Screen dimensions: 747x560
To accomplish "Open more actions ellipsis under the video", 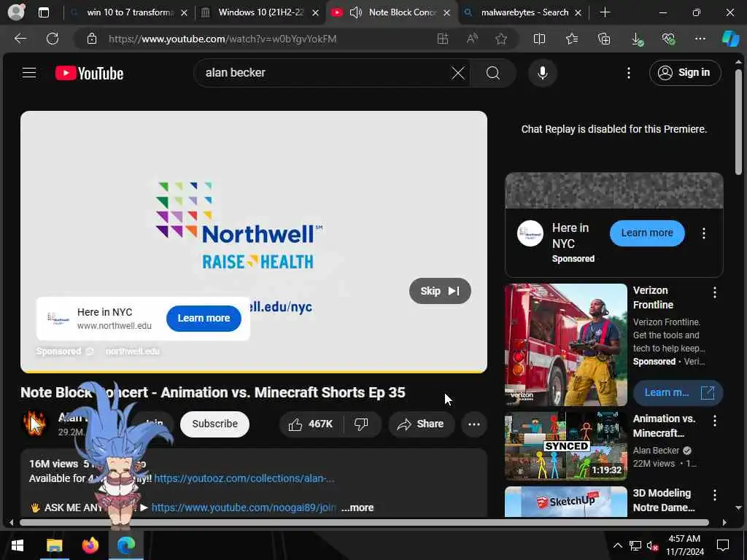I will [x=473, y=424].
